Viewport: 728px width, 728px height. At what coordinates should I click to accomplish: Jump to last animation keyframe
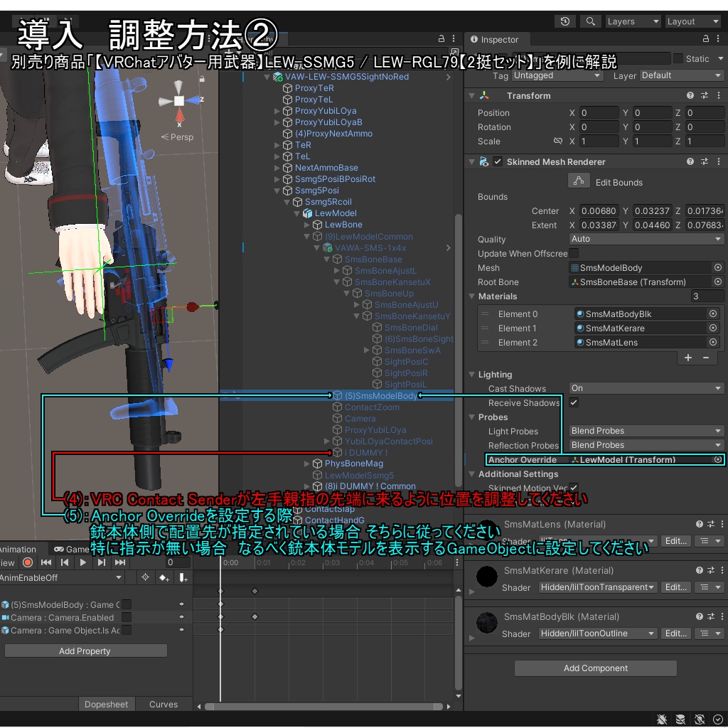(119, 562)
